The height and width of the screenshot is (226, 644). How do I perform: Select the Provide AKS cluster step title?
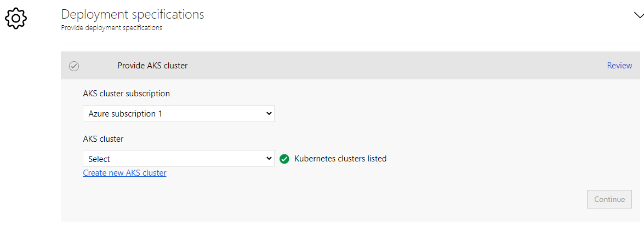[x=152, y=66]
